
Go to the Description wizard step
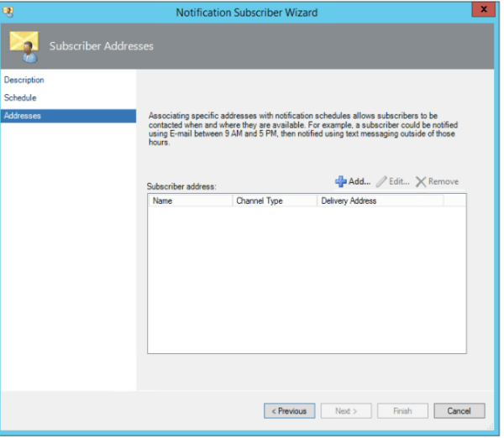tap(24, 81)
